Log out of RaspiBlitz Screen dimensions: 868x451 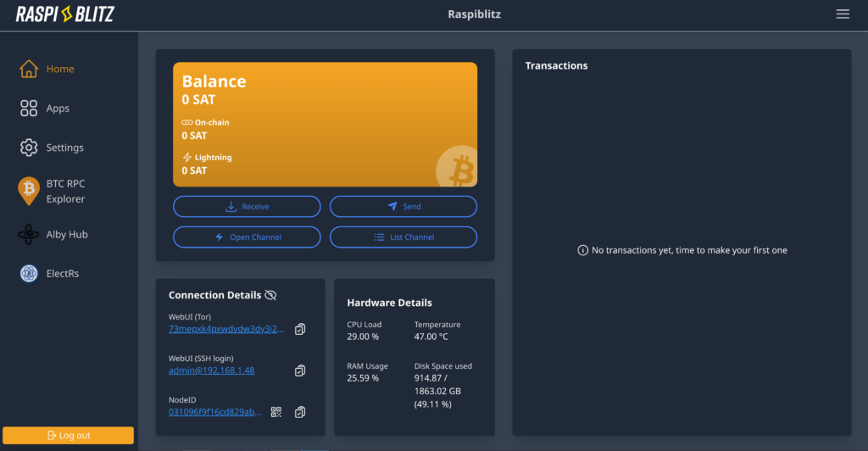pos(68,436)
